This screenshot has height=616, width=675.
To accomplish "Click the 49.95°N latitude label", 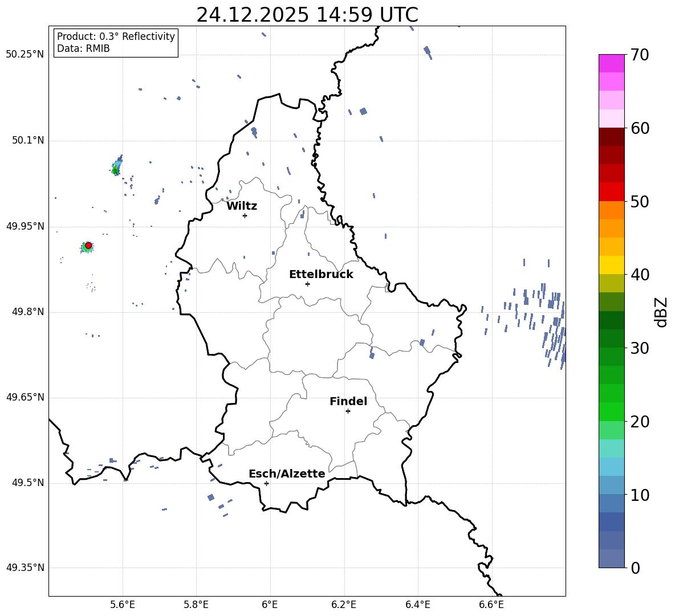I will (x=25, y=226).
